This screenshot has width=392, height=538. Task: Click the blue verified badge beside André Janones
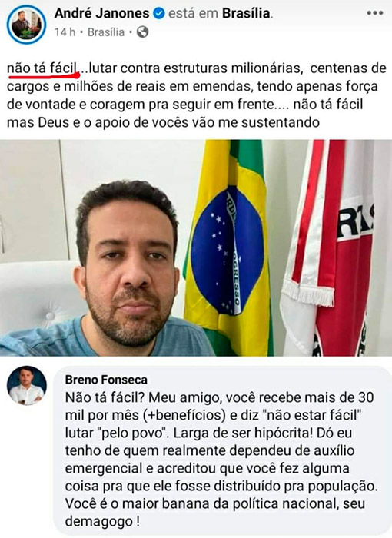click(x=158, y=13)
